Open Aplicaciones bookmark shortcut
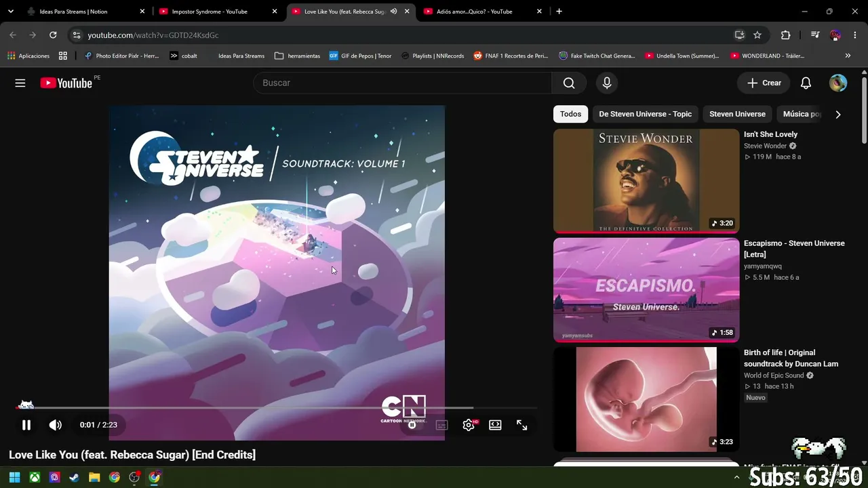 (28, 56)
